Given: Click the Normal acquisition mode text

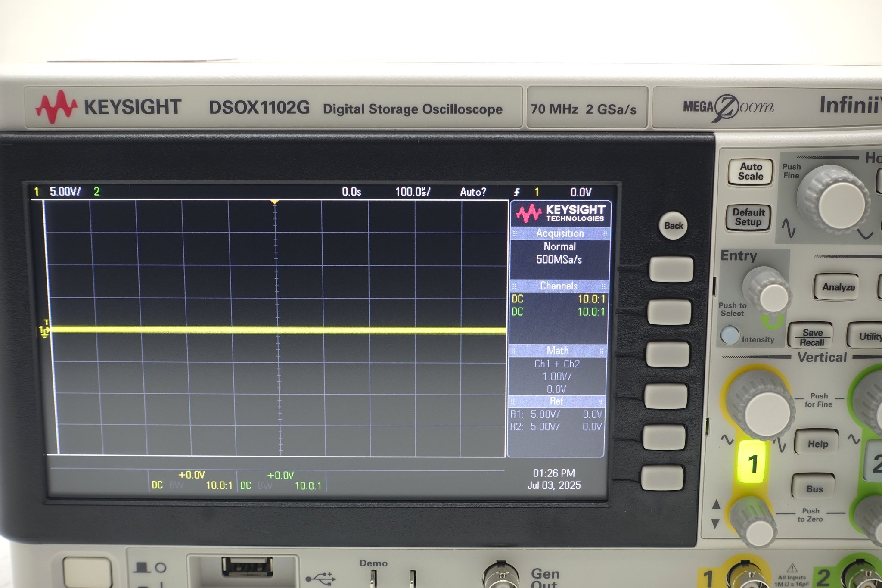Looking at the screenshot, I should pos(559,246).
